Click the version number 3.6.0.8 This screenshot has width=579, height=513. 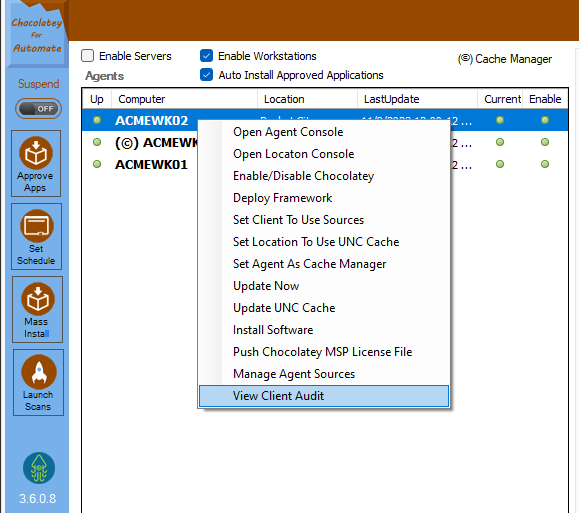point(38,499)
